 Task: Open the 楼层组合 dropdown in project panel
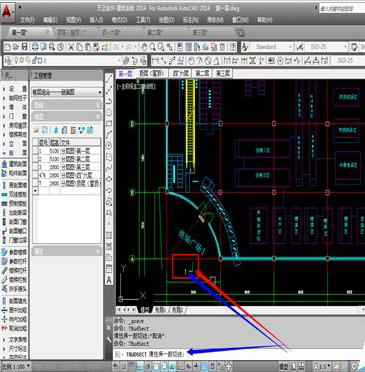(67, 92)
